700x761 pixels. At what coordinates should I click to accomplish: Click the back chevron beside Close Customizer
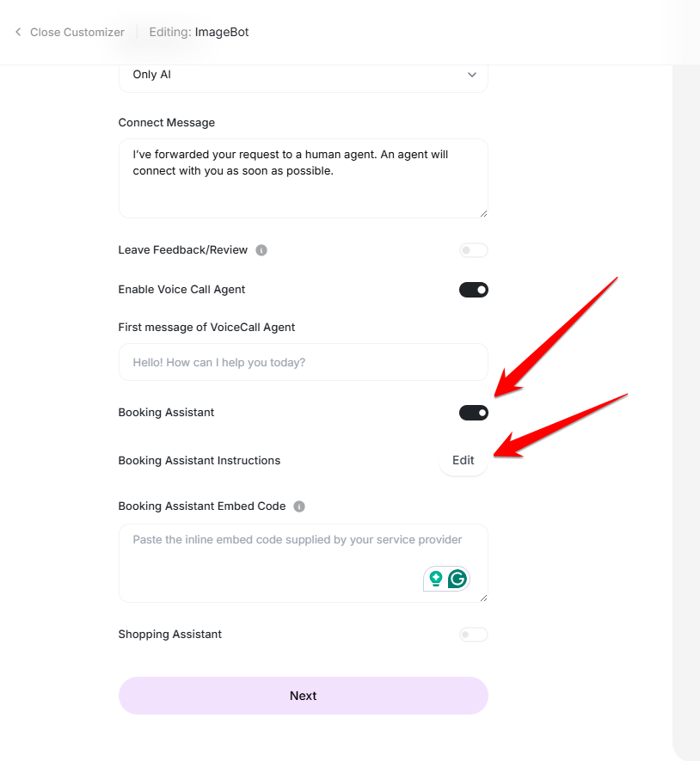[18, 32]
